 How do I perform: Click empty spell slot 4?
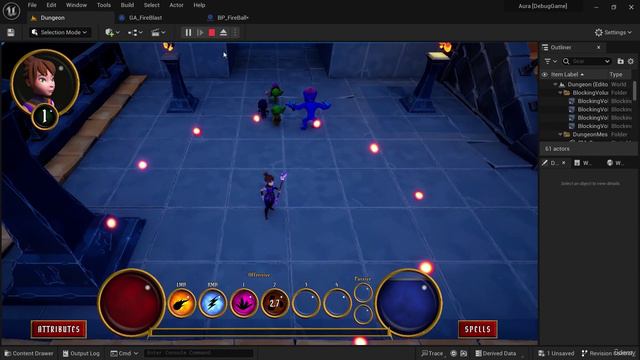pyautogui.click(x=337, y=303)
